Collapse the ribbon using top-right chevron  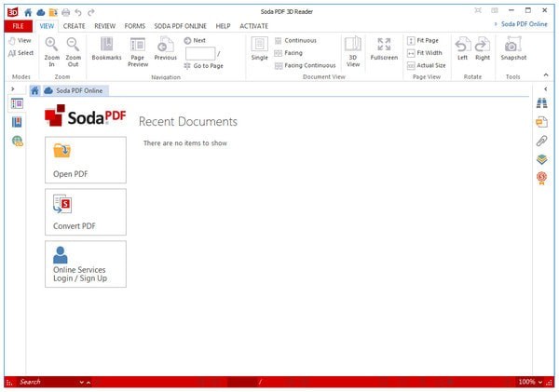(x=493, y=25)
